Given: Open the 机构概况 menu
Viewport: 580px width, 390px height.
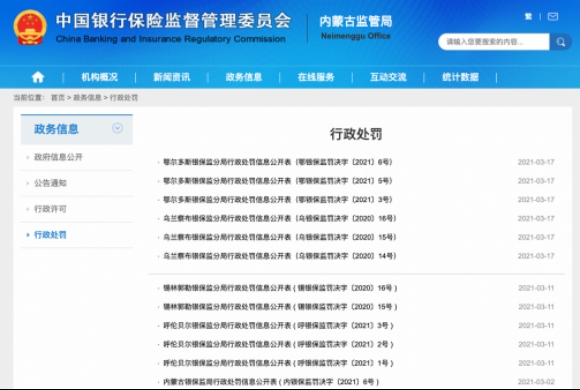Looking at the screenshot, I should 100,77.
